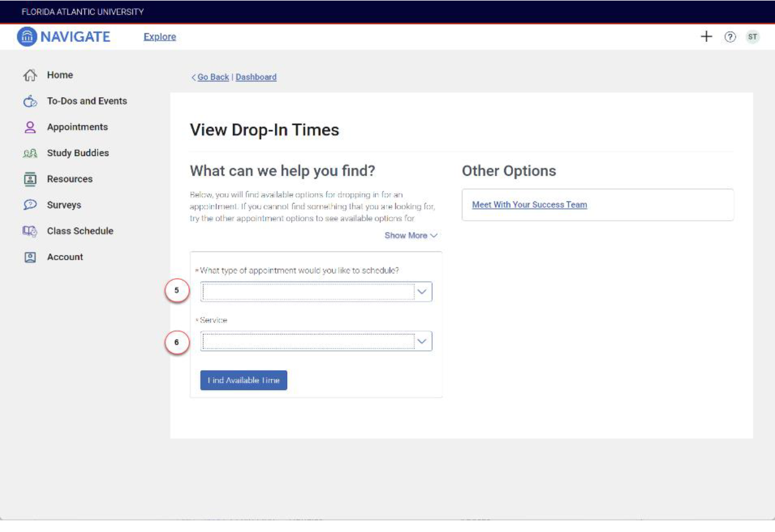Open Meet With Your Success Team link
Screen dimensions: 775x532
pos(529,205)
